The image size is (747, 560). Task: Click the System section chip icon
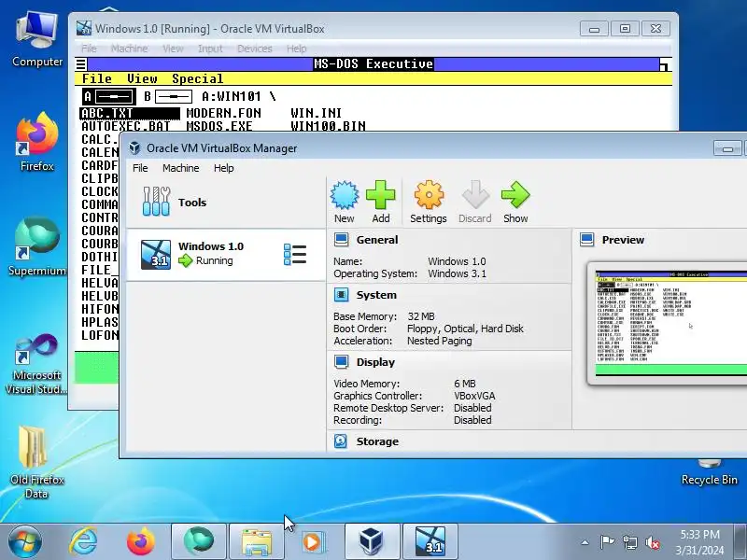pos(341,295)
